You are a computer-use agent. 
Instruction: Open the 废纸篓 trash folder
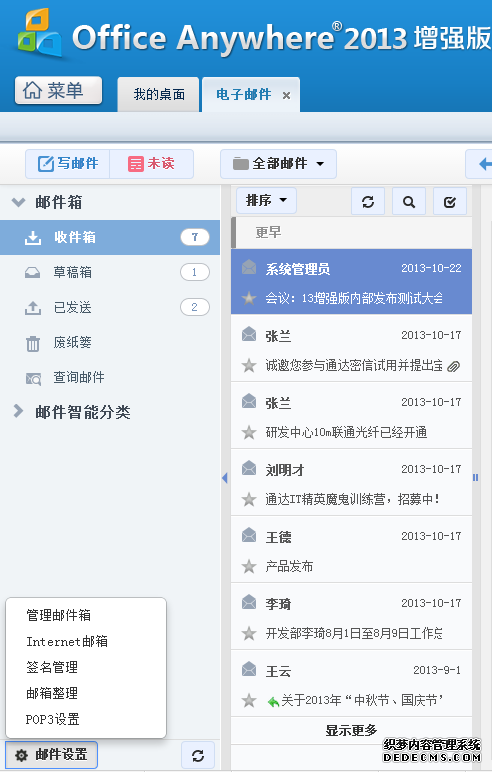point(110,343)
